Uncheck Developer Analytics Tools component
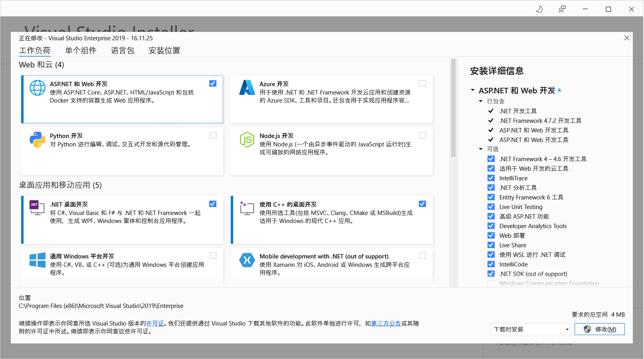 point(491,226)
